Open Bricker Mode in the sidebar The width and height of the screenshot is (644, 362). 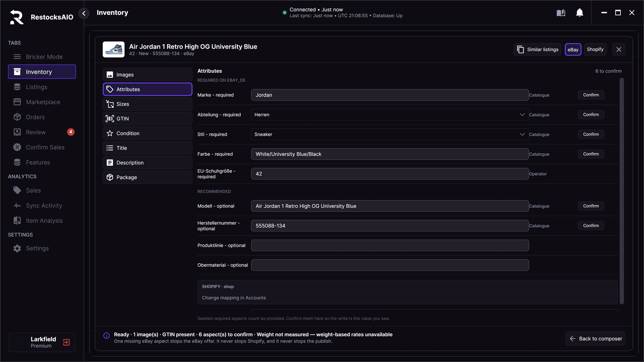pyautogui.click(x=42, y=57)
